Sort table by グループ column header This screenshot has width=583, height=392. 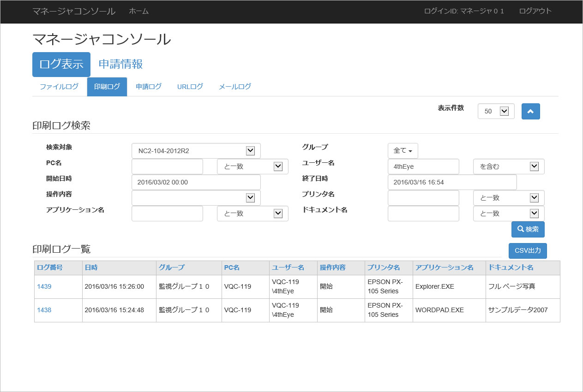coord(172,267)
